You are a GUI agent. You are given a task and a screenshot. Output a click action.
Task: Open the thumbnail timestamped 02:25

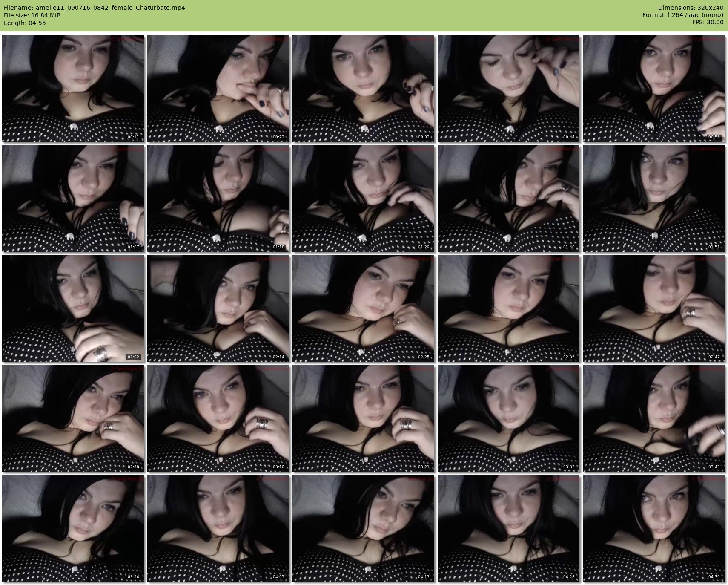[x=363, y=308]
